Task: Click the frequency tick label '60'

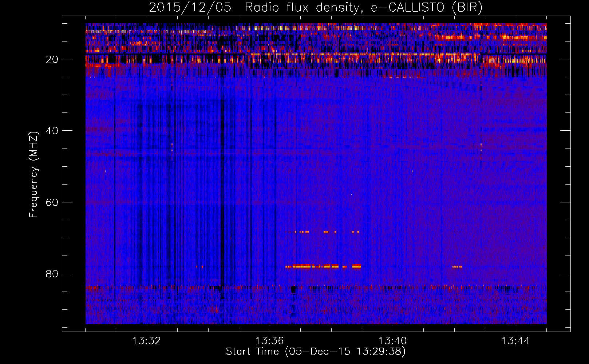Action: click(x=52, y=202)
